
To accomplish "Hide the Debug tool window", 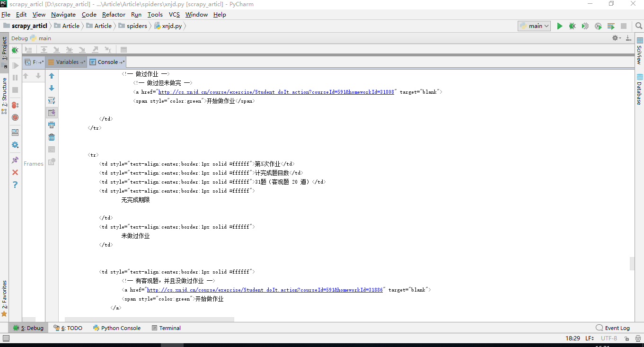I will [628, 38].
